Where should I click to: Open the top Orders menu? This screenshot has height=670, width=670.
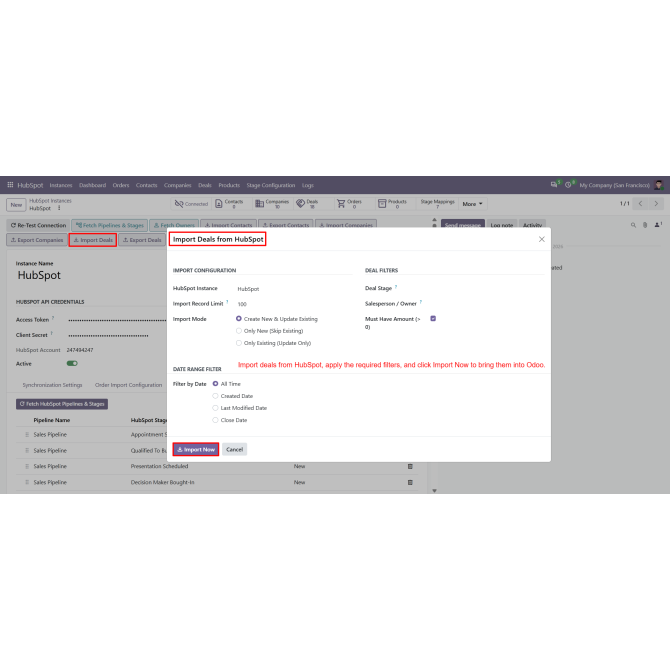(121, 185)
